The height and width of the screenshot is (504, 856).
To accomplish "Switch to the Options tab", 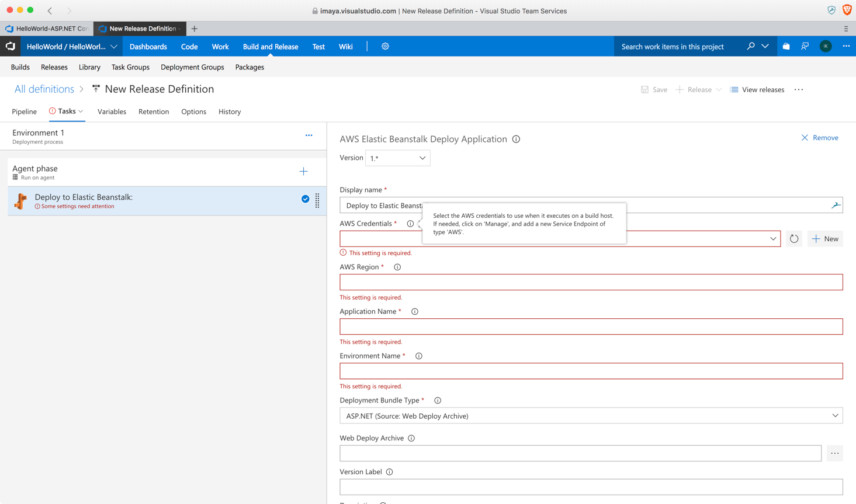I will coord(193,112).
